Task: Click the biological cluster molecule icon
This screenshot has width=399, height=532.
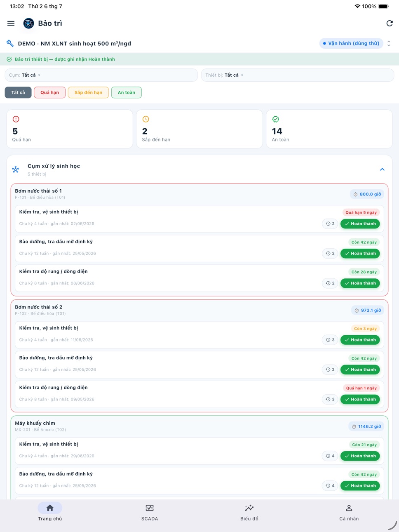Action: point(16,169)
